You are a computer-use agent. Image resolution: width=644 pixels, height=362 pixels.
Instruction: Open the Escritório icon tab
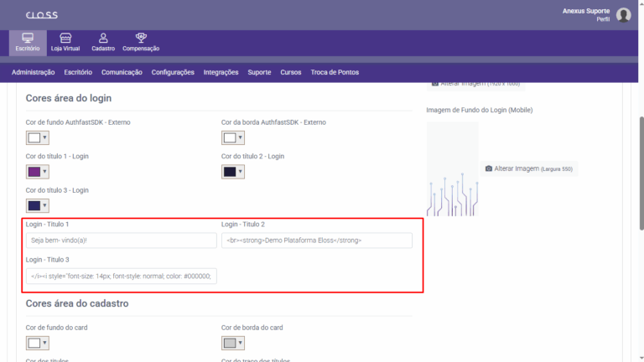tap(28, 42)
